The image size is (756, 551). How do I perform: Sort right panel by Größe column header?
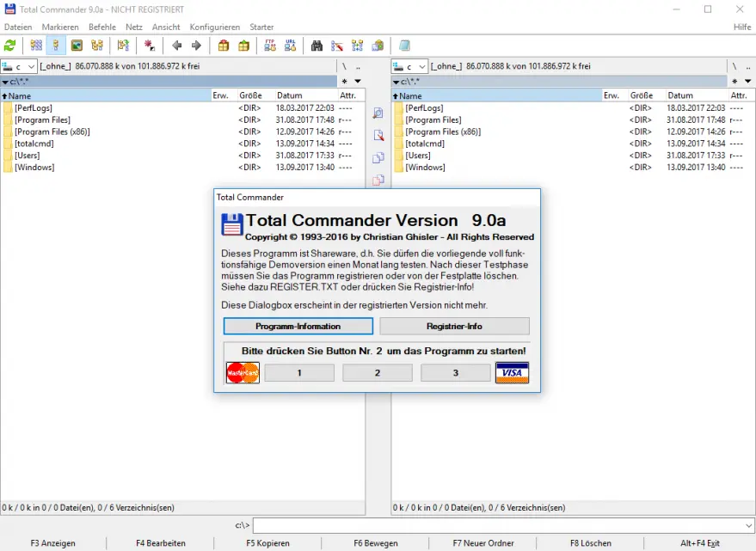pyautogui.click(x=647, y=95)
